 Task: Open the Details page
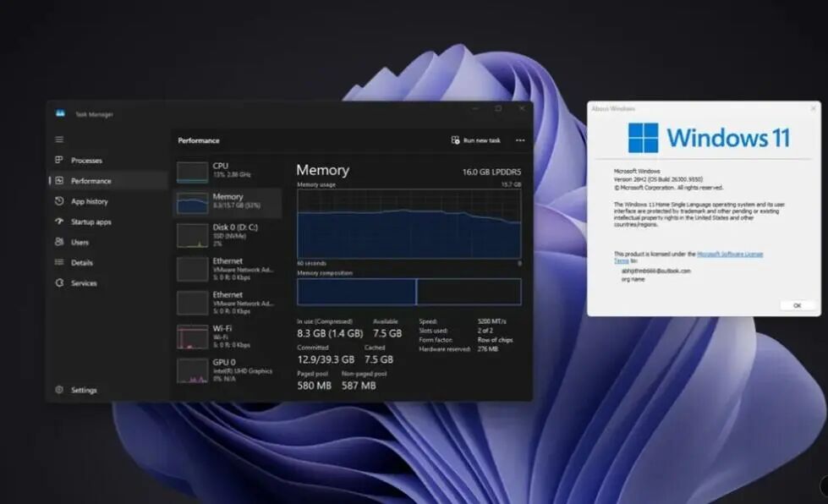pyautogui.click(x=109, y=262)
